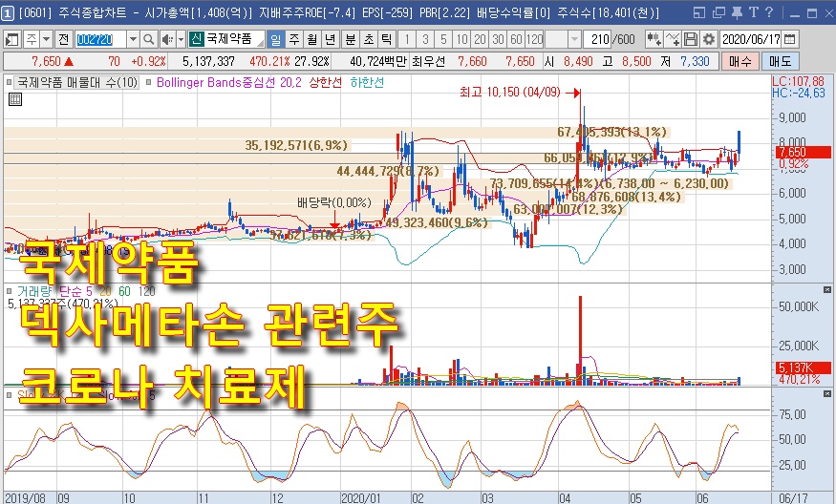Choose interval 5 button

coord(443,39)
